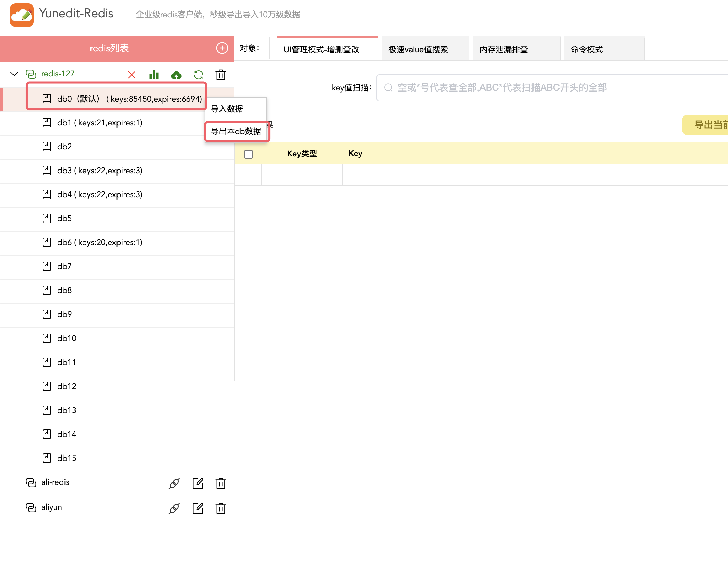The width and height of the screenshot is (728, 574).
Task: Click the green cloud upload icon for redis-127
Action: pos(176,75)
